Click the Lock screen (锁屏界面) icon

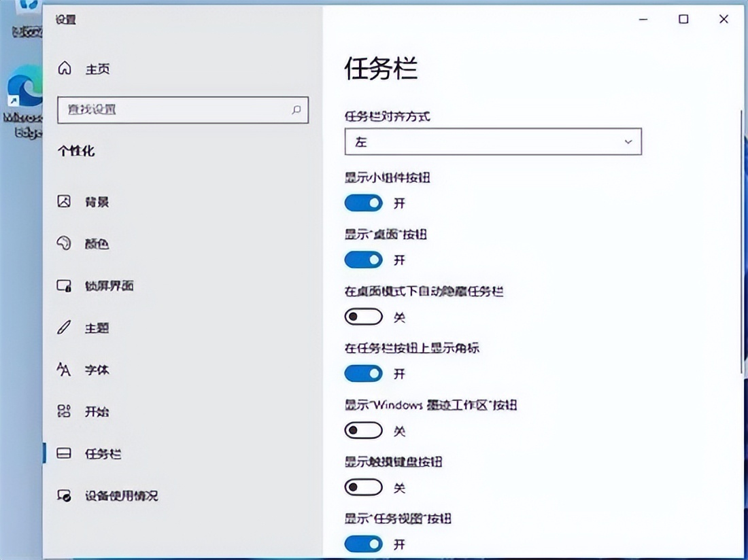click(x=64, y=285)
